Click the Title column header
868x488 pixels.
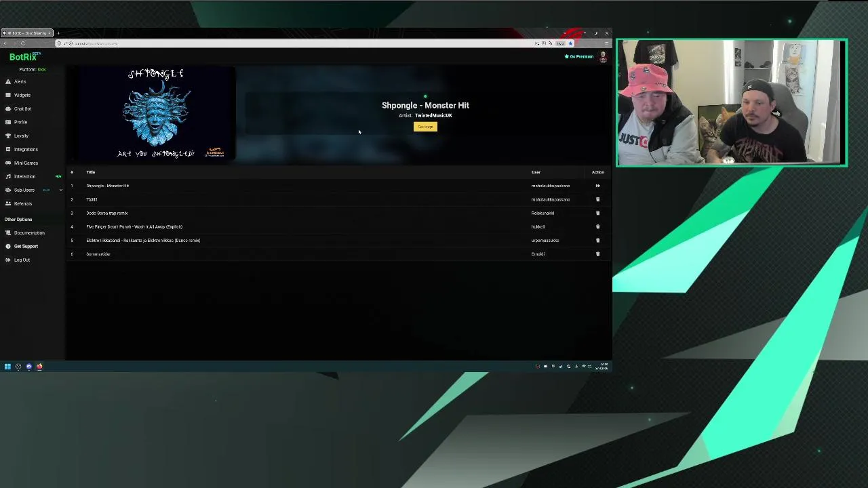point(90,172)
